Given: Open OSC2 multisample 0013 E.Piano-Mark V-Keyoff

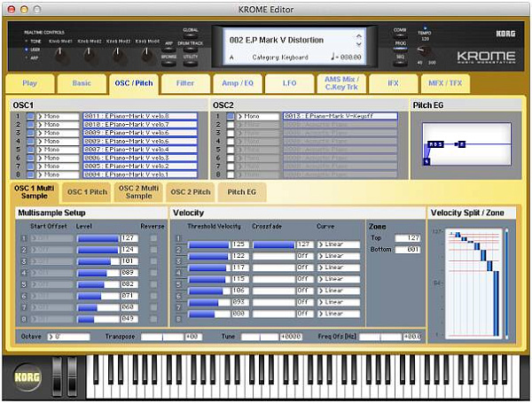Looking at the screenshot, I should (340, 116).
